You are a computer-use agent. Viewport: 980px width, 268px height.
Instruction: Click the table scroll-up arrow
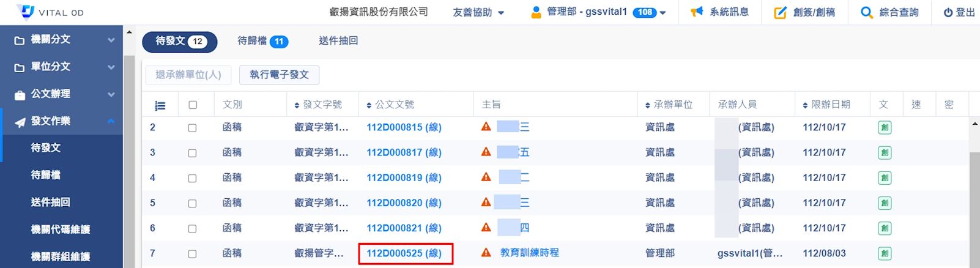coord(974,124)
